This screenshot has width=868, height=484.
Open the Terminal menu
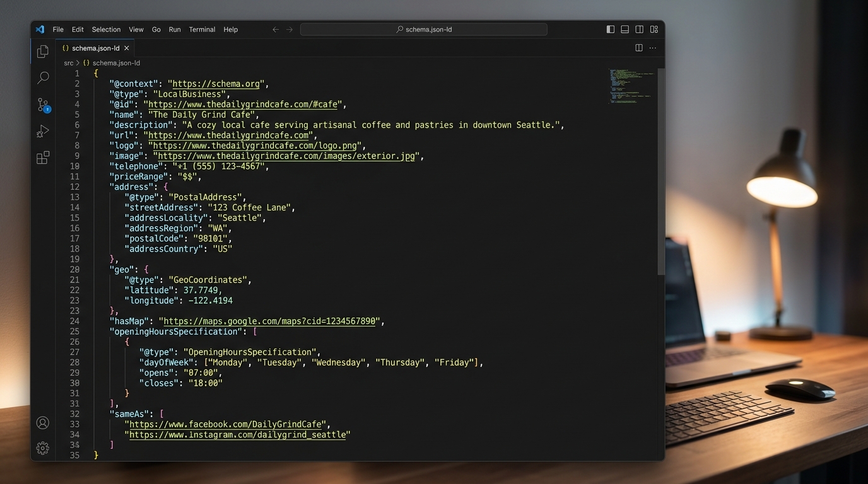coord(202,29)
